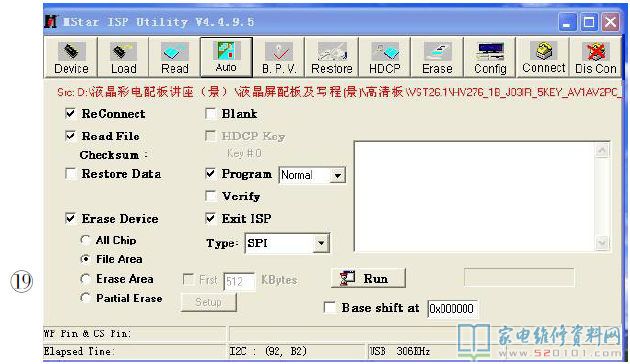This screenshot has height=364, width=630.
Task: Click the Connect telephone icon
Action: click(x=543, y=51)
